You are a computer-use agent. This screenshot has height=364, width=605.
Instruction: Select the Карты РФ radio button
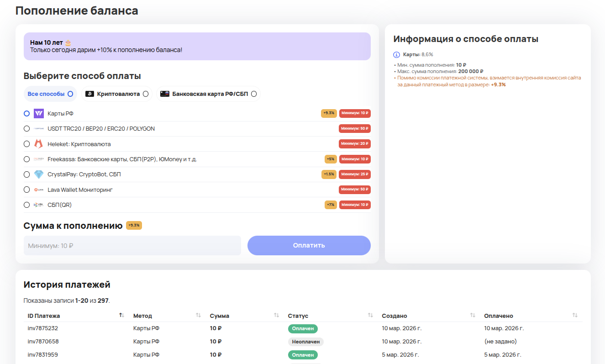(27, 113)
